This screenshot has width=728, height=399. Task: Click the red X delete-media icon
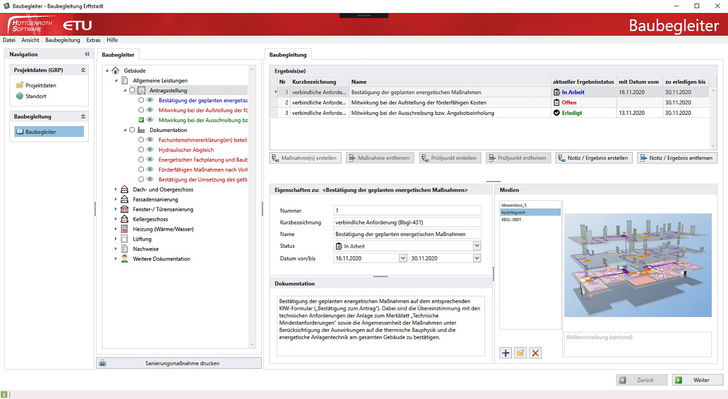click(x=535, y=353)
